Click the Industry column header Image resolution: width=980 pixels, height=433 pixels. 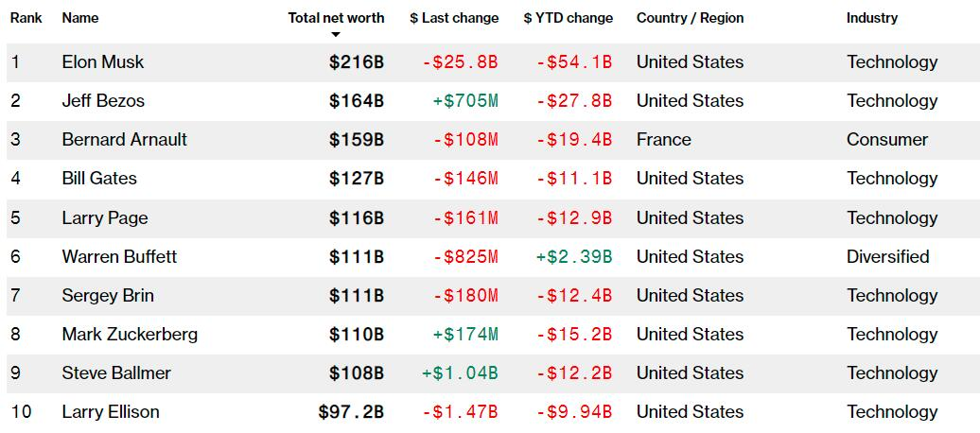click(872, 18)
